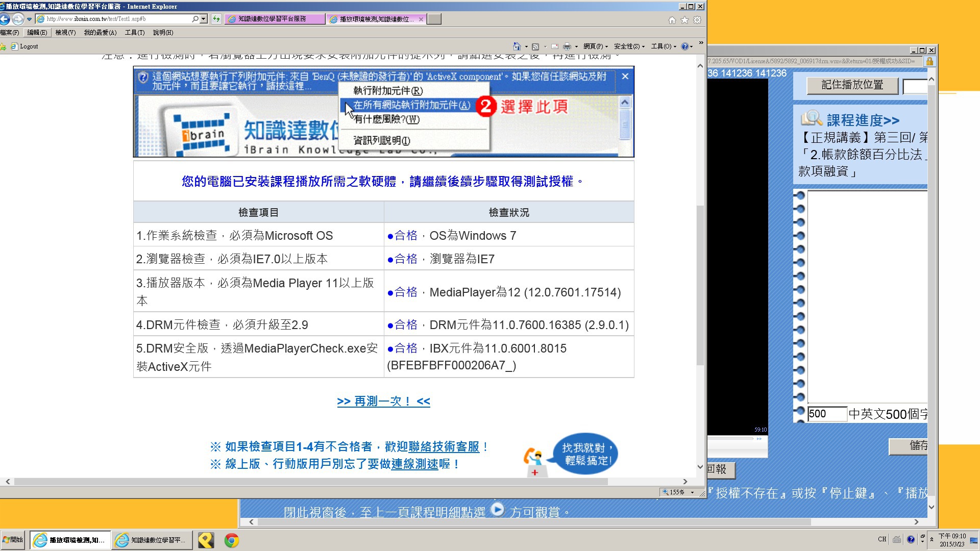Click the RSS feeds icon
This screenshot has height=551, width=980.
point(535,46)
